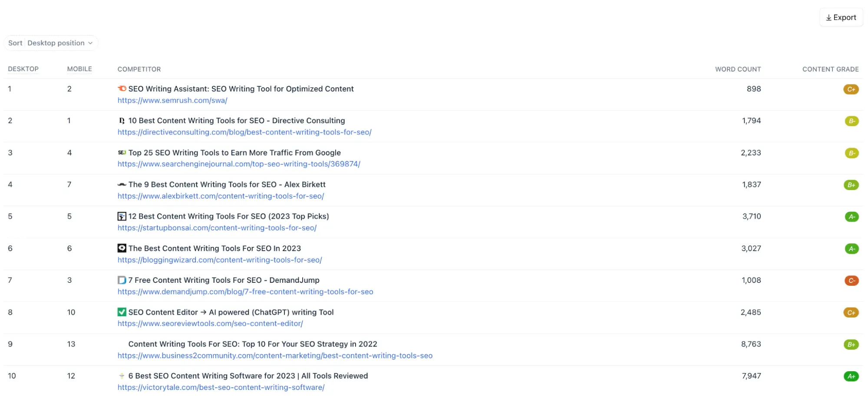
Task: Click the A- grade badge for Startup Bonsai
Action: pos(851,217)
